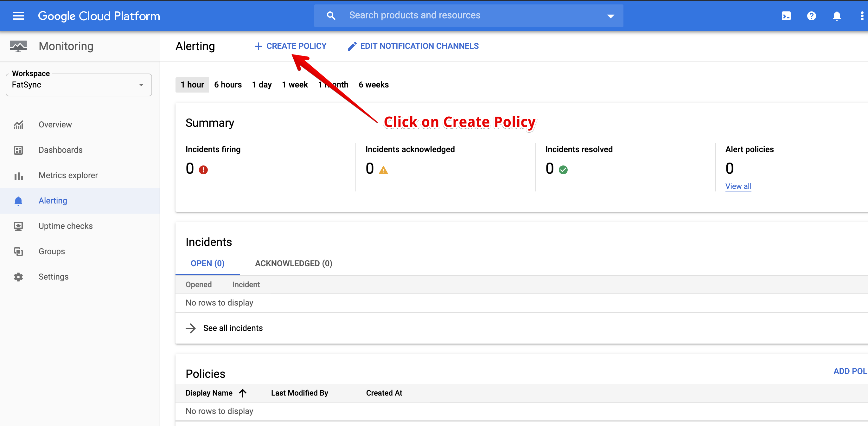Viewport: 868px width, 426px height.
Task: Click the Alert policies label
Action: pyautogui.click(x=750, y=149)
